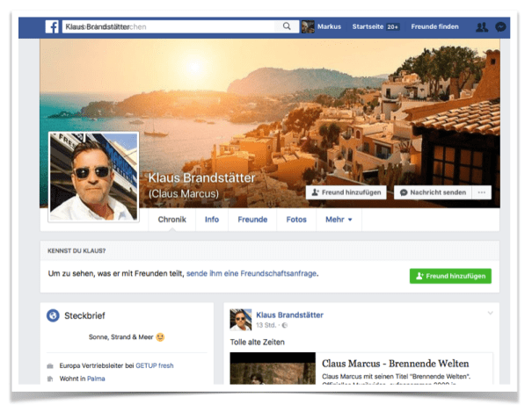The width and height of the screenshot is (532, 412).
Task: Click Freund hinzufügen on the cover photo
Action: coord(346,192)
